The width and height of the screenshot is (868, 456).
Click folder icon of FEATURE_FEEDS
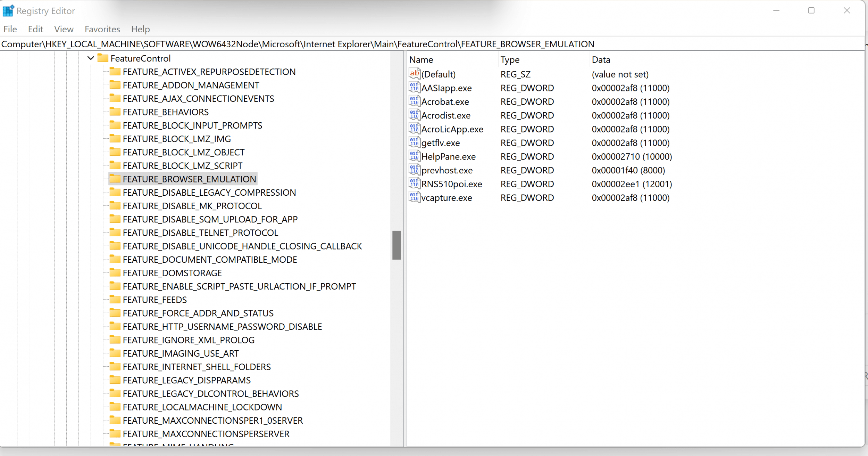(115, 300)
